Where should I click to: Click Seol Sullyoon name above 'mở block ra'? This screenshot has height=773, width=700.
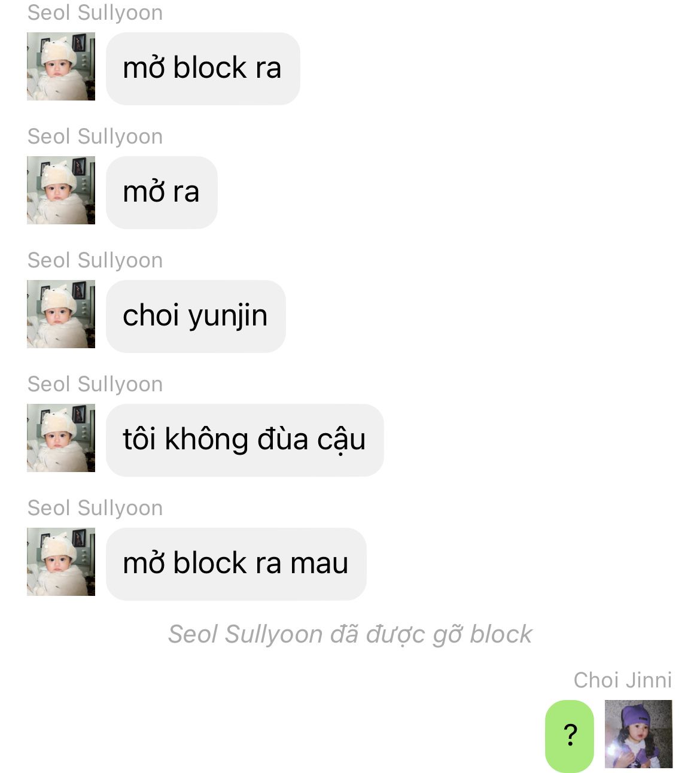tap(95, 13)
